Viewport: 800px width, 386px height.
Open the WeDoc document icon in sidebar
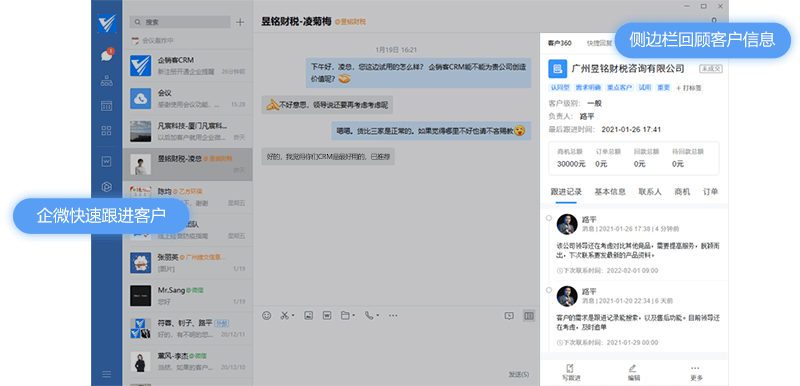(107, 161)
